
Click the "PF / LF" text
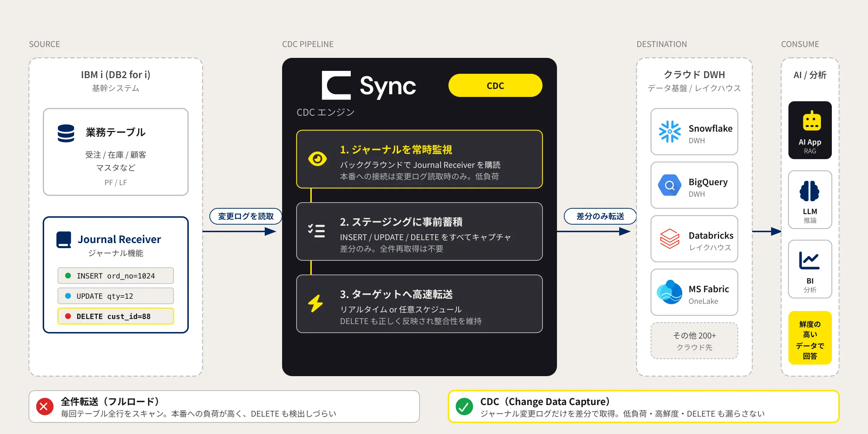click(x=116, y=183)
